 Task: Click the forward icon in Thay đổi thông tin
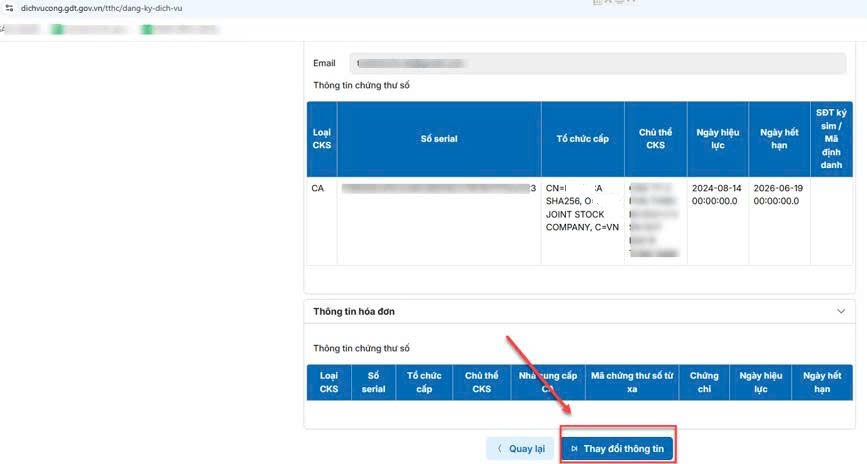tap(574, 449)
